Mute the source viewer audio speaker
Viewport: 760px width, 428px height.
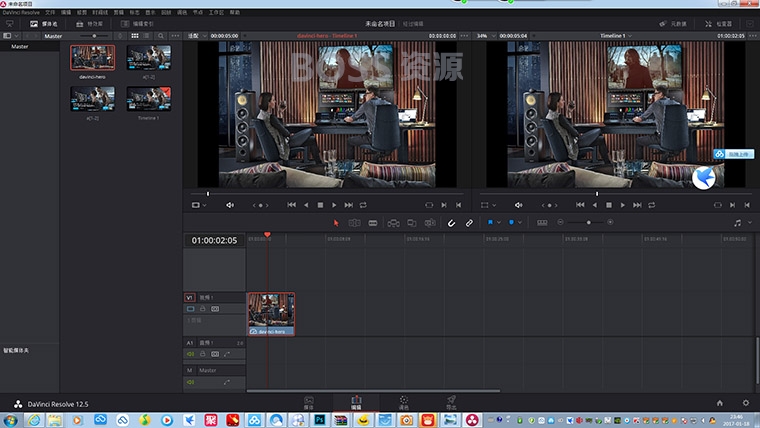230,205
